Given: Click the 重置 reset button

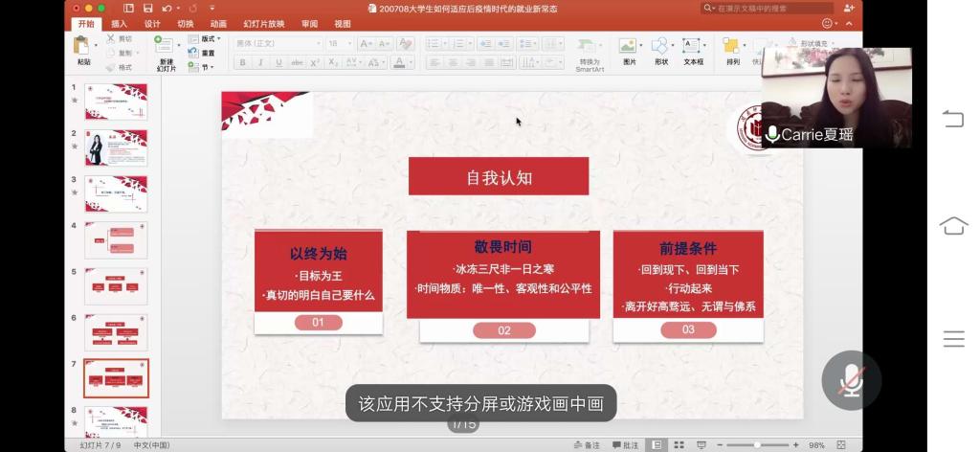Looking at the screenshot, I should click(x=207, y=54).
